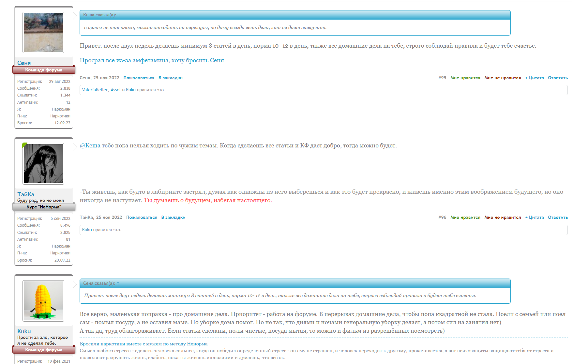
Task: Open Assel's profile from likes list
Action: [x=115, y=90]
